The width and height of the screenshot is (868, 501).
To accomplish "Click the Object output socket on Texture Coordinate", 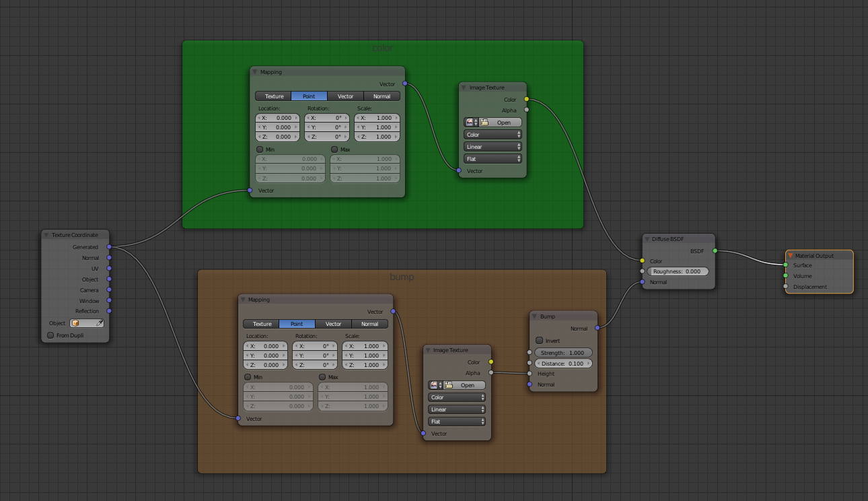I will coord(109,279).
